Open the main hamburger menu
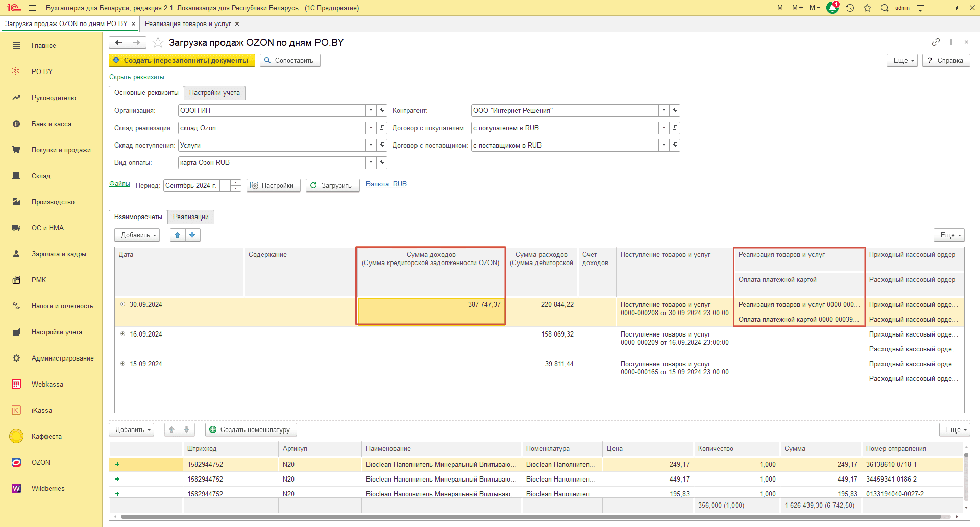This screenshot has width=980, height=527. (32, 8)
